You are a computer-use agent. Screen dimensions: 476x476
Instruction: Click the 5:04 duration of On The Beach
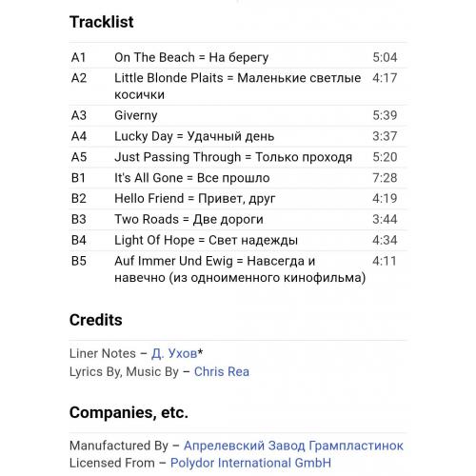tap(385, 57)
